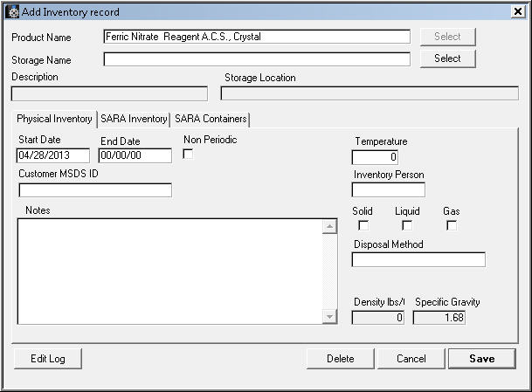Screen dimensions: 532x392
Task: Focus the Start Date field
Action: 53,155
